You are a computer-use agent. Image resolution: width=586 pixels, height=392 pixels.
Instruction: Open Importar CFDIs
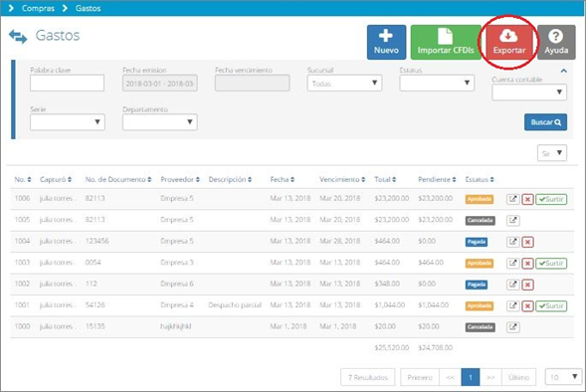(446, 42)
